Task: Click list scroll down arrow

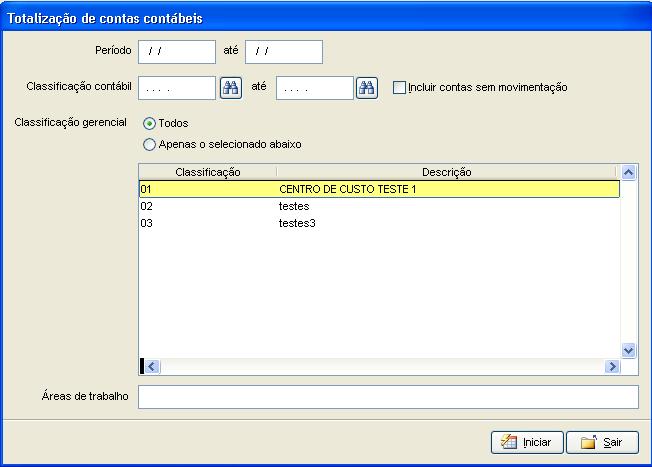Action: [x=628, y=351]
